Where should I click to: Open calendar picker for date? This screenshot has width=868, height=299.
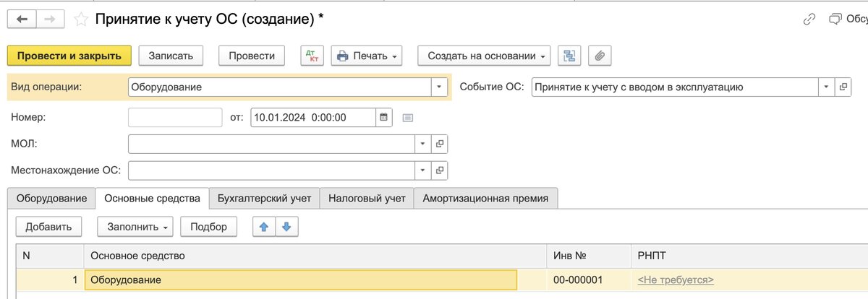pyautogui.click(x=384, y=117)
